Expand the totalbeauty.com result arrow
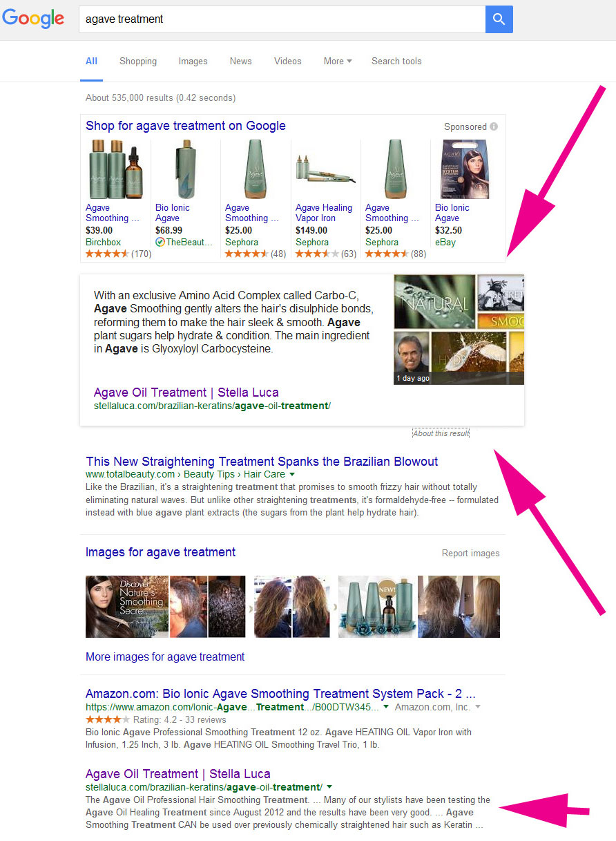The image size is (616, 841). pyautogui.click(x=292, y=475)
